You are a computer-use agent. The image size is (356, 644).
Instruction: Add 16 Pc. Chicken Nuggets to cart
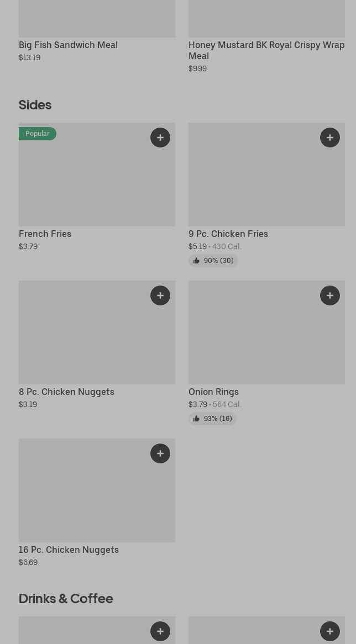[160, 453]
